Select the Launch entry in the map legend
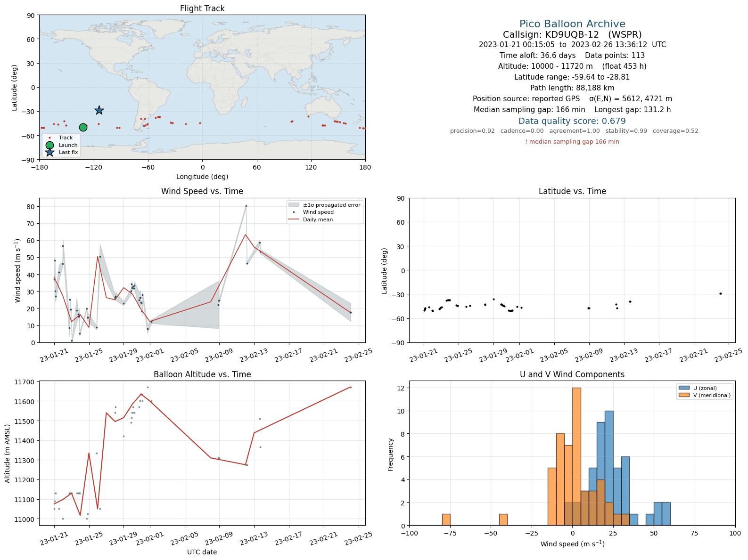The height and width of the screenshot is (560, 748). [x=61, y=145]
